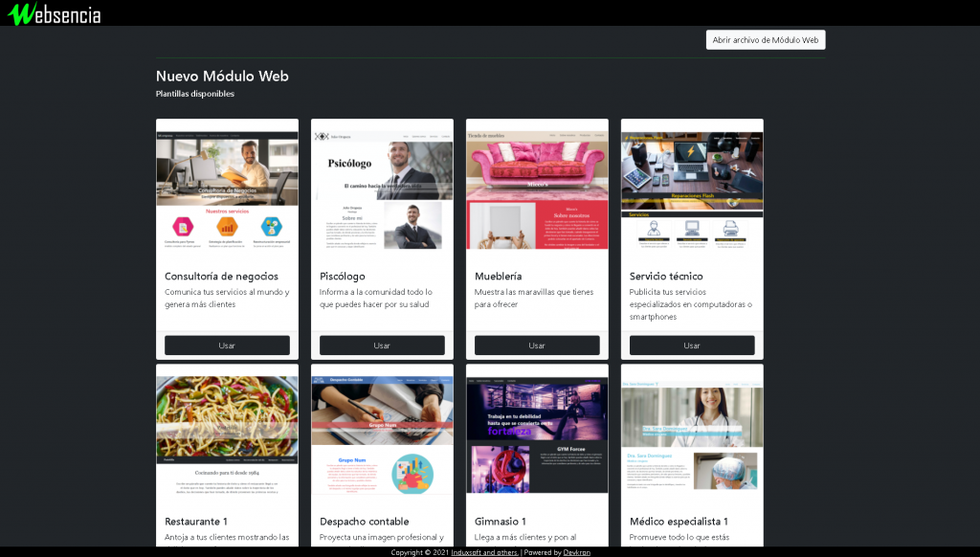This screenshot has height=557, width=980.
Task: Use the Consultoría de negocios template
Action: point(227,345)
